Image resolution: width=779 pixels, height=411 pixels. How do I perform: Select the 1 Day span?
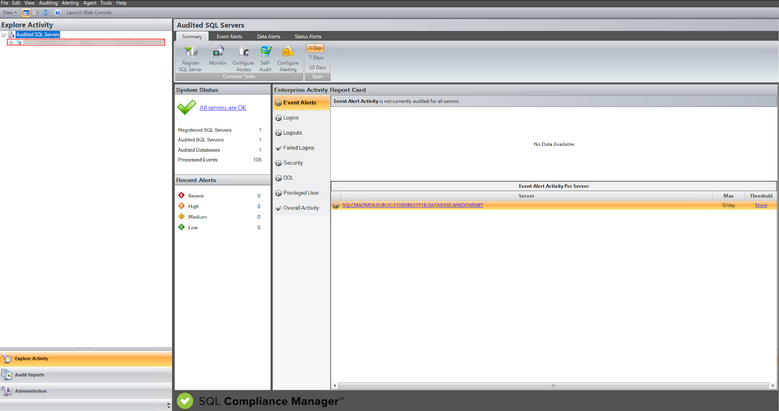pyautogui.click(x=315, y=48)
